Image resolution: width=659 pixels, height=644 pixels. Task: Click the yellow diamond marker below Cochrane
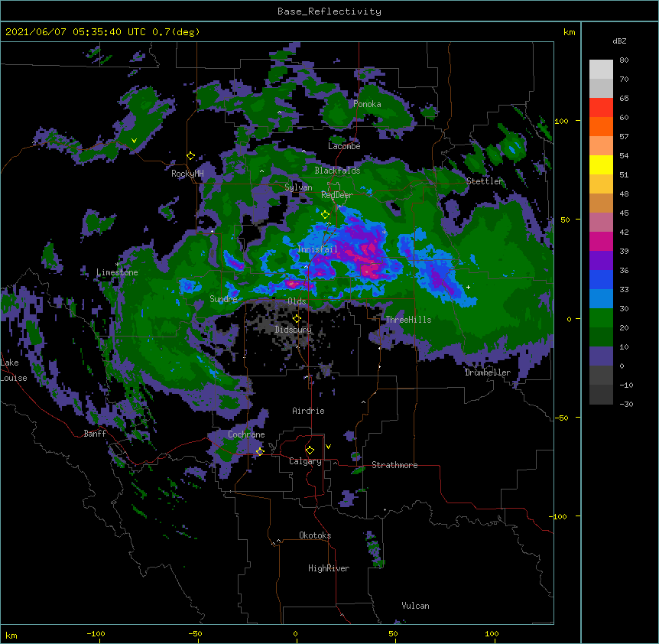coord(260,451)
